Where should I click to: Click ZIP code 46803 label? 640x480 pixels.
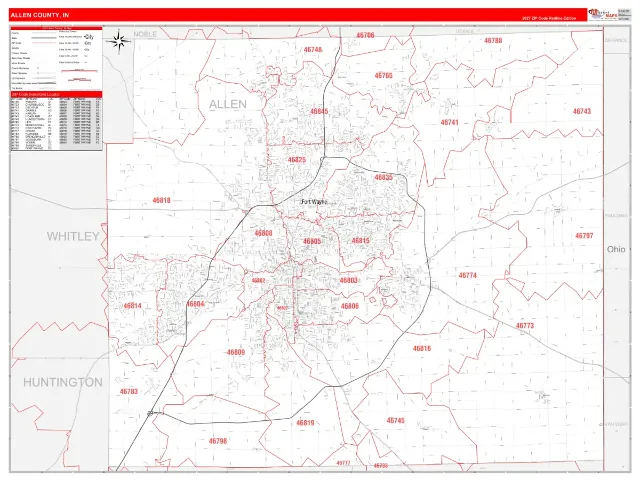coord(349,280)
